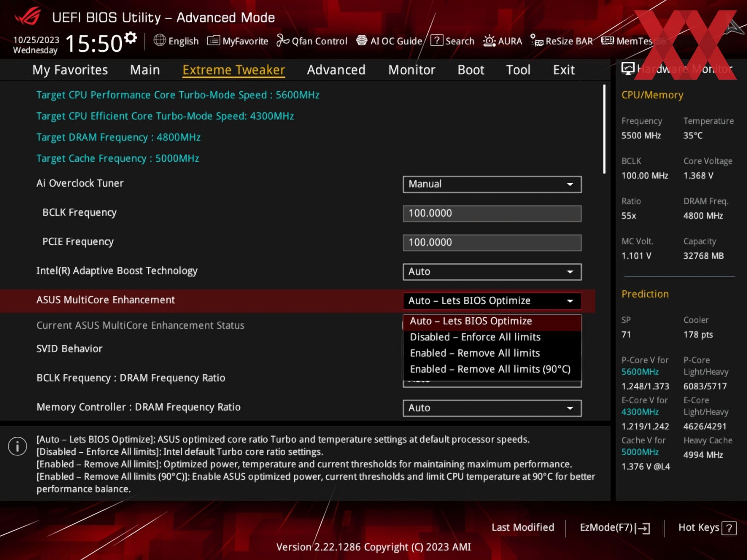
Task: Click the 5500 MHz frequency value
Action: 641,135
